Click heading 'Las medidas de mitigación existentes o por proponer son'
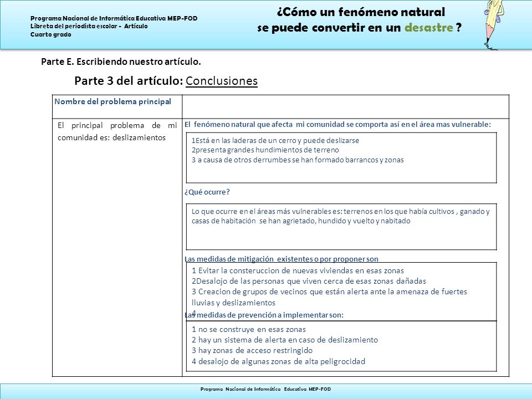 (x=282, y=259)
